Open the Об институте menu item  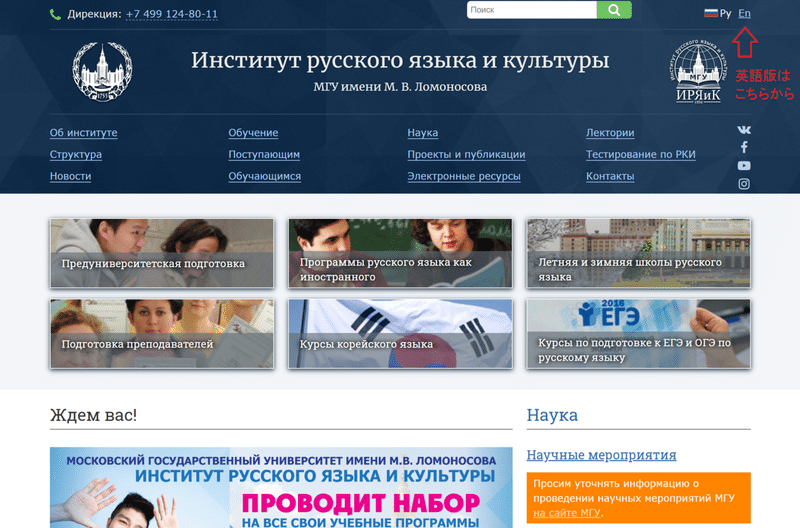[x=84, y=133]
